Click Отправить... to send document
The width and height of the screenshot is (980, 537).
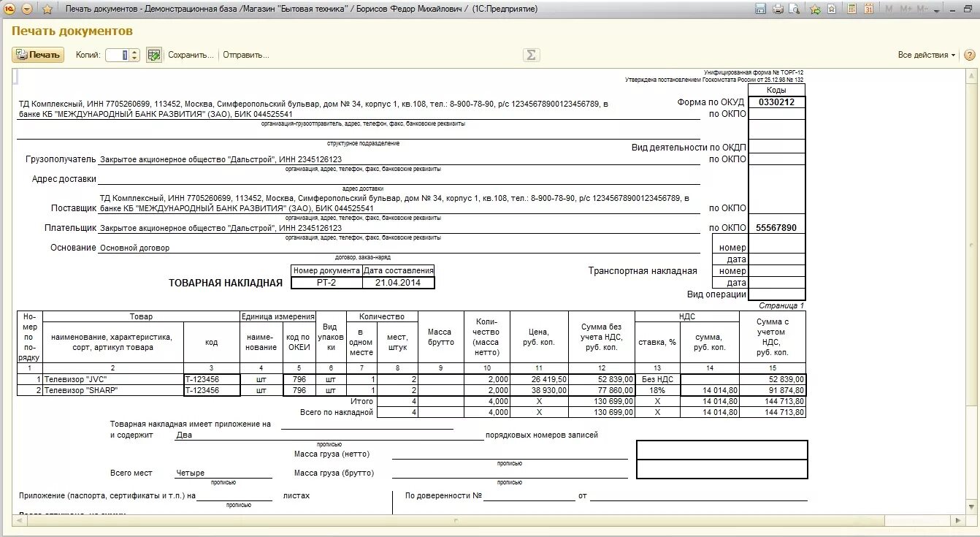(x=246, y=55)
